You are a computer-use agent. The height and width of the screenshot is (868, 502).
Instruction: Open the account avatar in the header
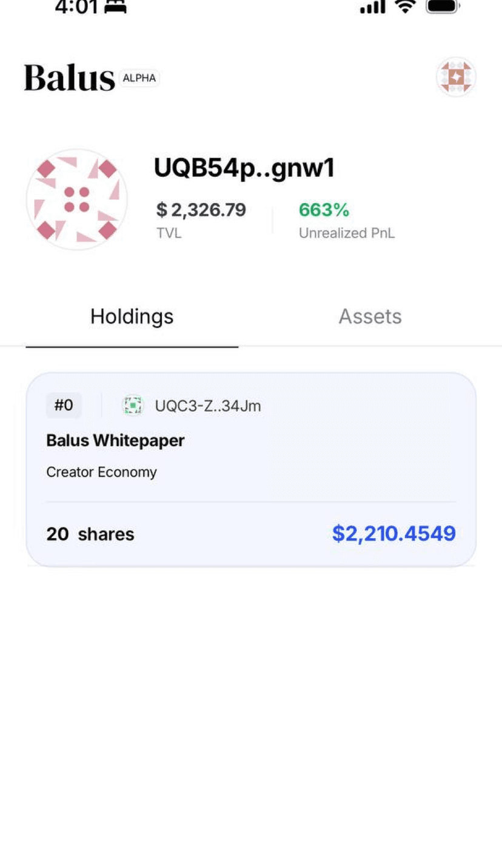pyautogui.click(x=456, y=77)
